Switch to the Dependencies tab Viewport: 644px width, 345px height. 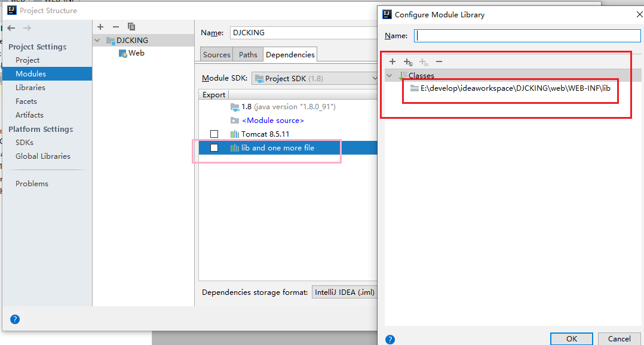(x=290, y=54)
